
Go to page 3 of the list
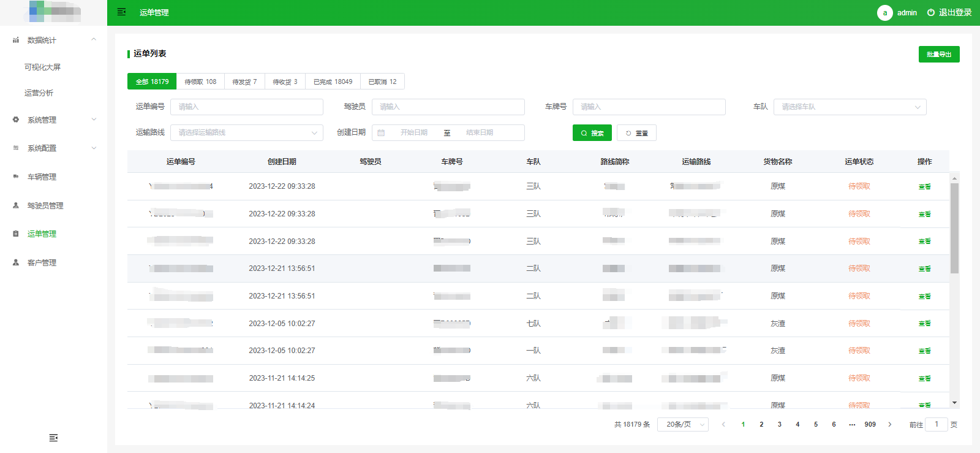click(780, 424)
